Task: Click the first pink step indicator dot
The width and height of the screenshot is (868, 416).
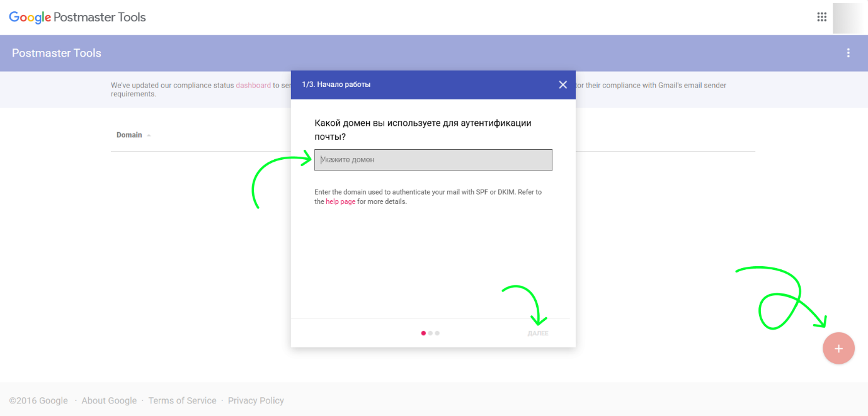Action: [423, 333]
